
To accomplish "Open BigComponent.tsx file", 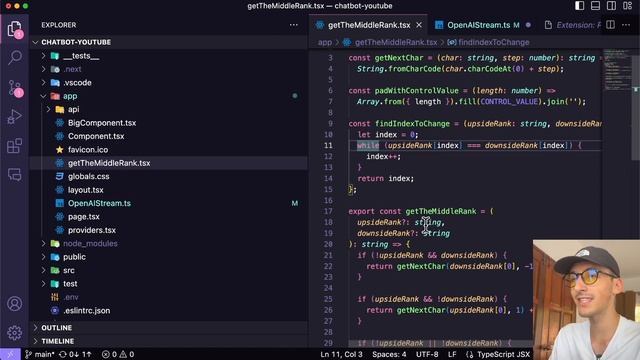I will [x=168, y=123].
